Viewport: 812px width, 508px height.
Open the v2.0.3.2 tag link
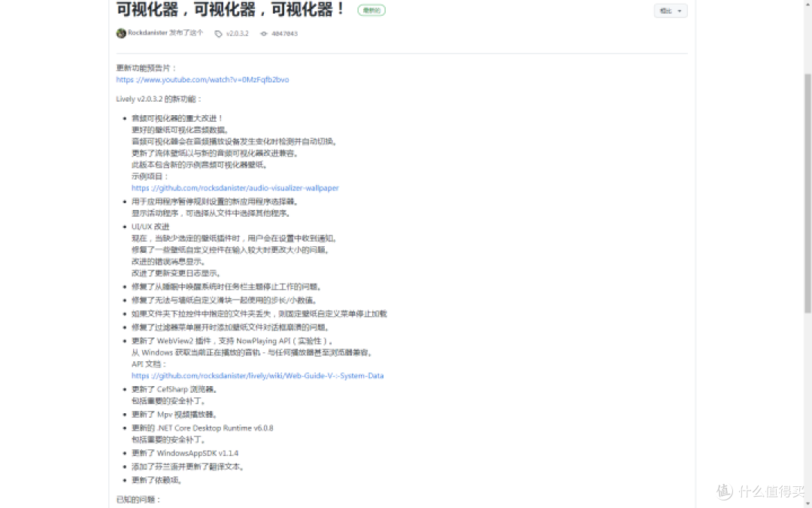237,34
